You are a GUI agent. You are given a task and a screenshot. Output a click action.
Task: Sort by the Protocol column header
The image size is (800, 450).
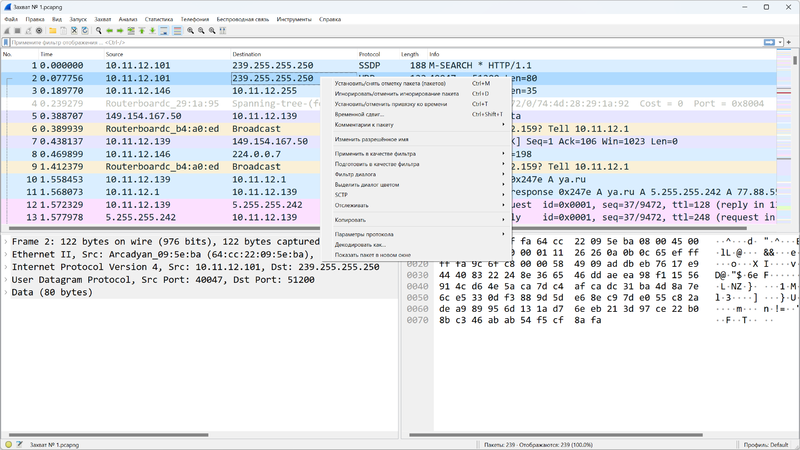pos(378,54)
